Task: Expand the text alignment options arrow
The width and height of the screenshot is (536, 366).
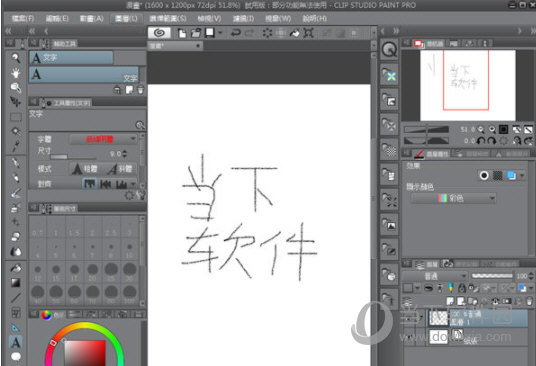Action: 133,184
